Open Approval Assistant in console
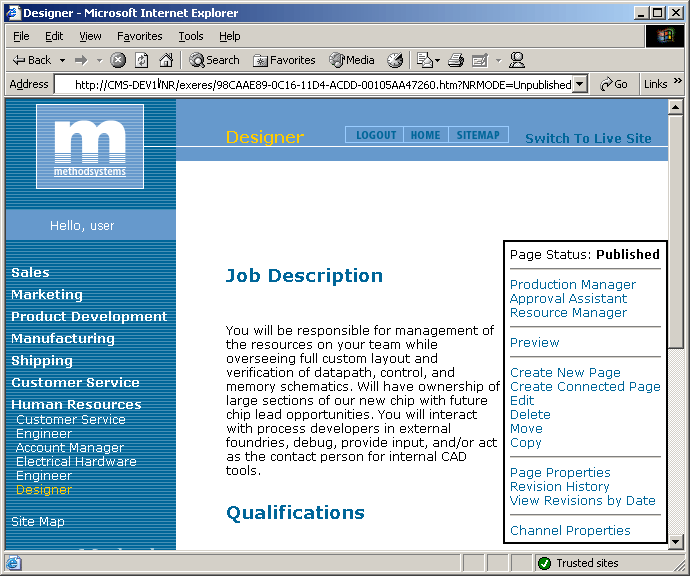Viewport: 690px width, 576px height. 568,299
